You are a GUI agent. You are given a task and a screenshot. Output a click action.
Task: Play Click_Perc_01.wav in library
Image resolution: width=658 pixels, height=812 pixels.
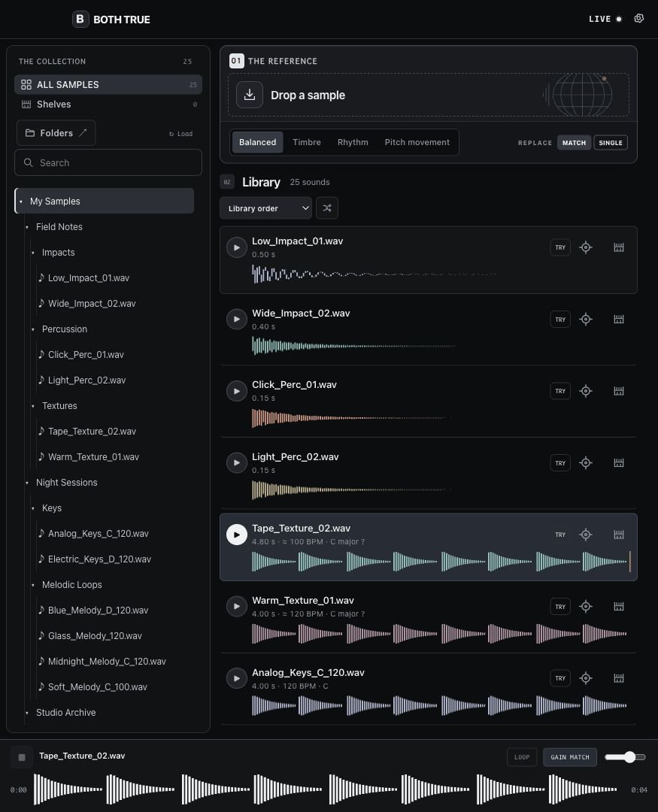237,391
